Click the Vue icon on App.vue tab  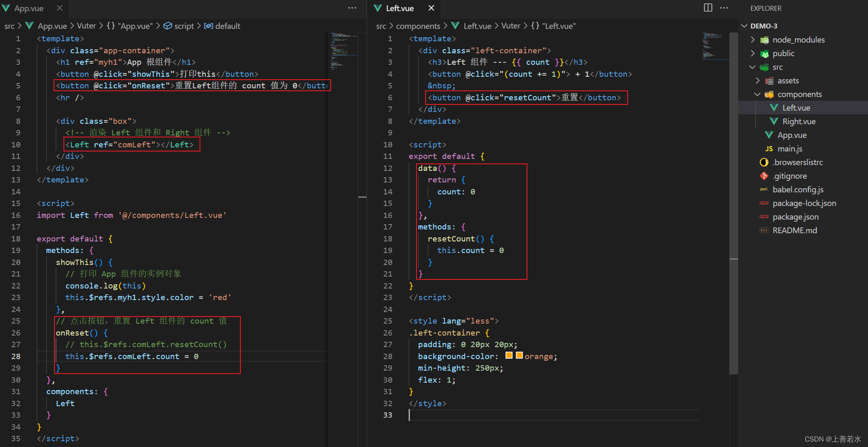pos(6,8)
